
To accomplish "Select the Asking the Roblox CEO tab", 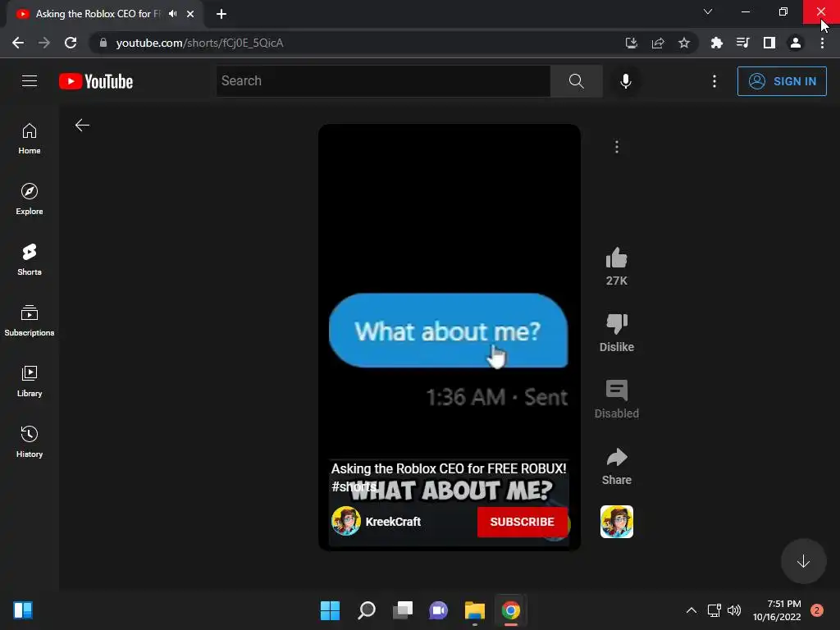I will coord(97,14).
